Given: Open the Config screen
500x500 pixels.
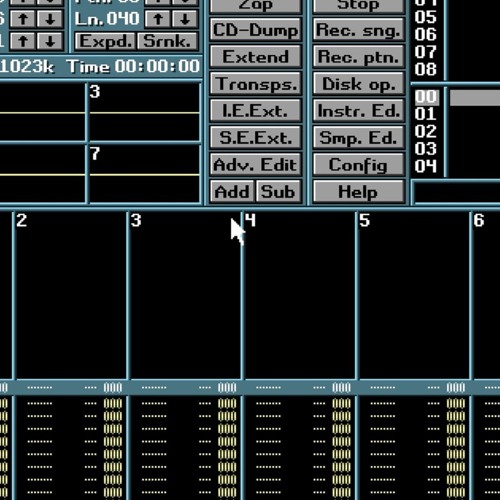Looking at the screenshot, I should point(359,164).
